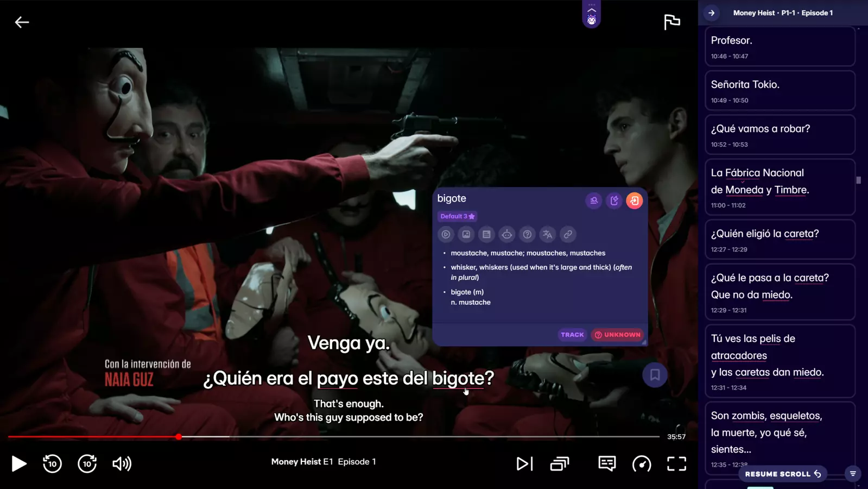This screenshot has height=489, width=868.
Task: Skip forward ten seconds
Action: (x=87, y=463)
